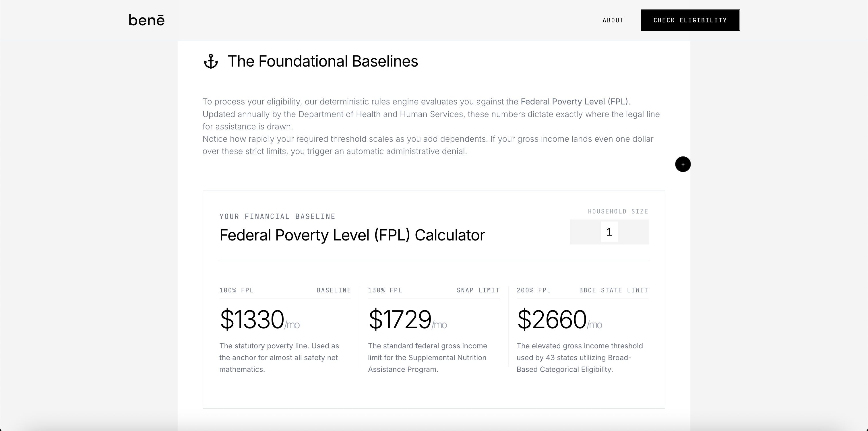Click the BASELINE tag
The width and height of the screenshot is (868, 431).
(x=334, y=290)
